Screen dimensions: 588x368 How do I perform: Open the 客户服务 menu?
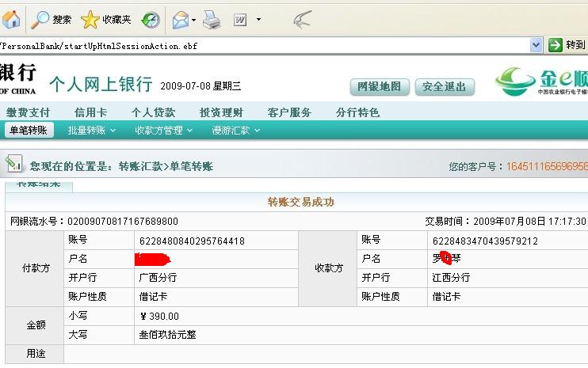tap(289, 112)
